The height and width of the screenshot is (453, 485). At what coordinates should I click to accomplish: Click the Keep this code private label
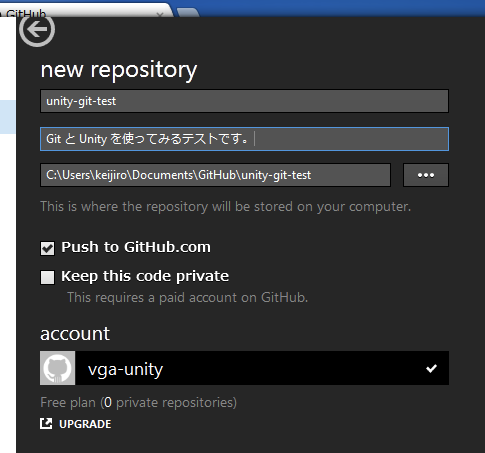point(145,276)
